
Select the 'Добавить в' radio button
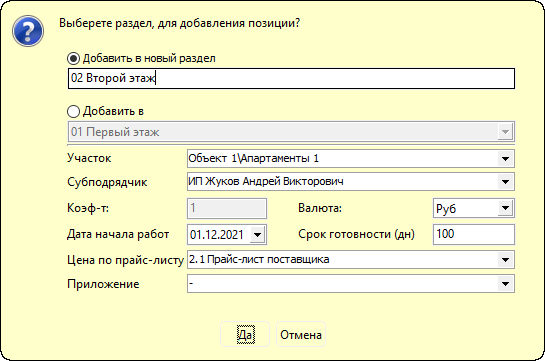73,112
